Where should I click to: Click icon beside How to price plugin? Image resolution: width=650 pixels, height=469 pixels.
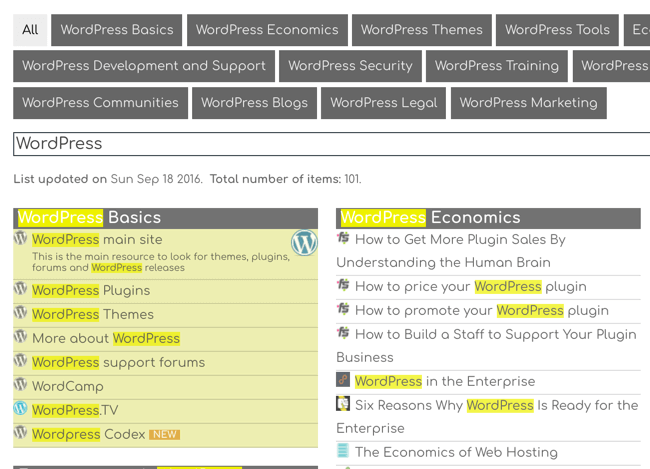(x=343, y=285)
